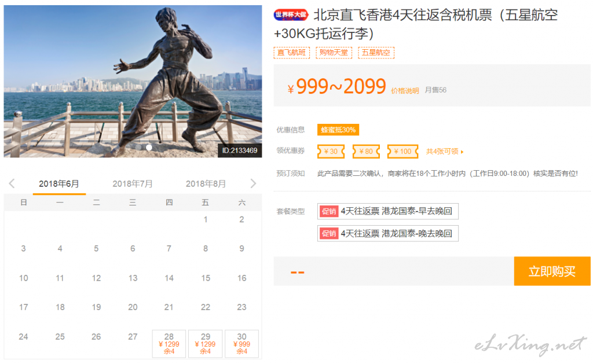This screenshot has width=593, height=364.
Task: Click the 领优惠券 label
Action: (x=291, y=151)
